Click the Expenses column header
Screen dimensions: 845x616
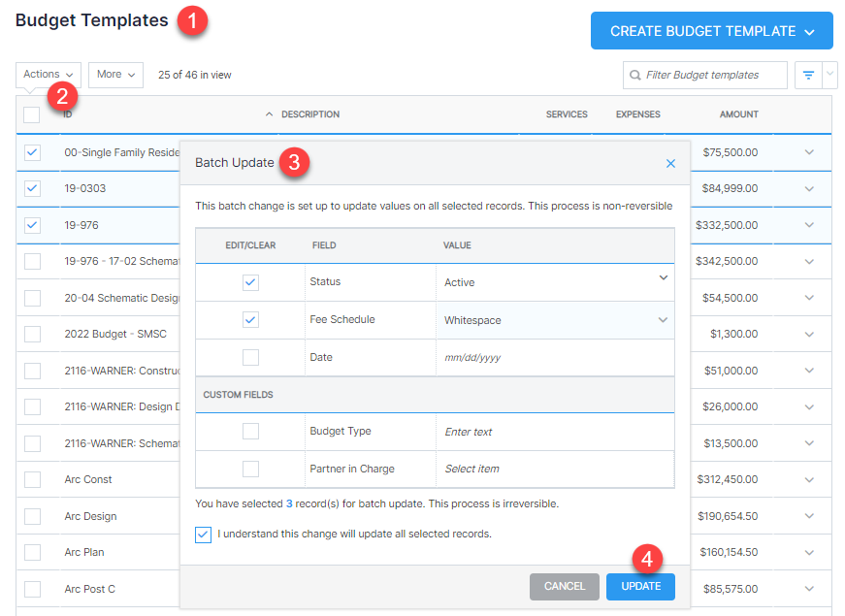pyautogui.click(x=638, y=114)
